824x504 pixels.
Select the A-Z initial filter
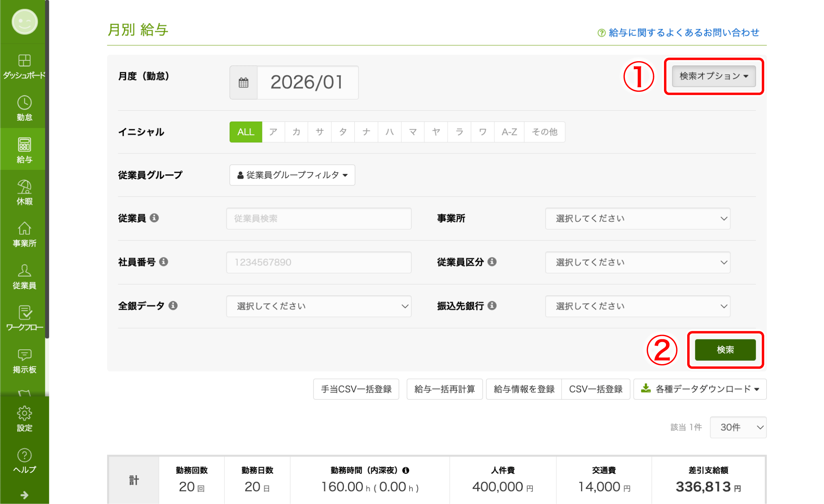click(509, 132)
